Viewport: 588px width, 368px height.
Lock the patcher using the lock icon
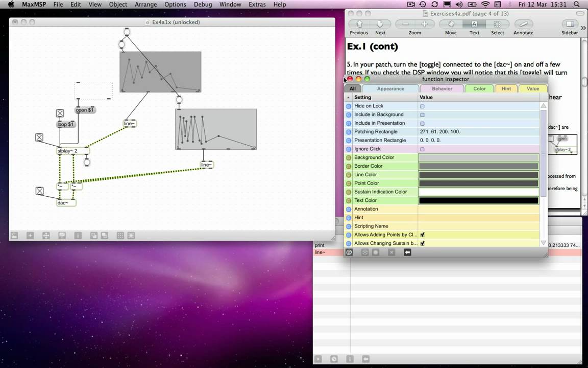pos(14,236)
